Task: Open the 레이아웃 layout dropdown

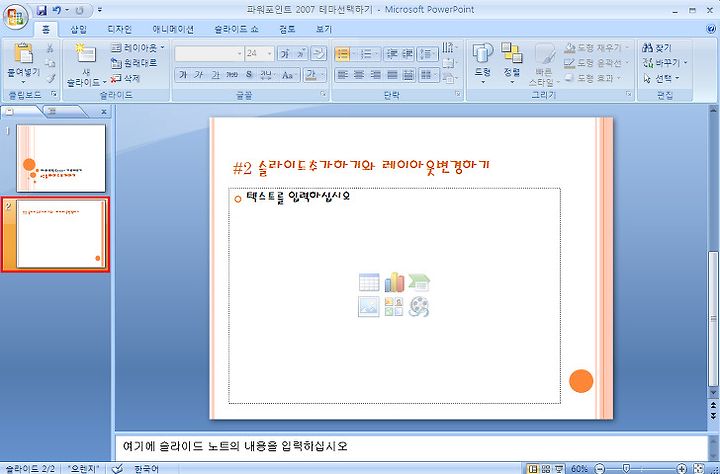Action: click(138, 47)
